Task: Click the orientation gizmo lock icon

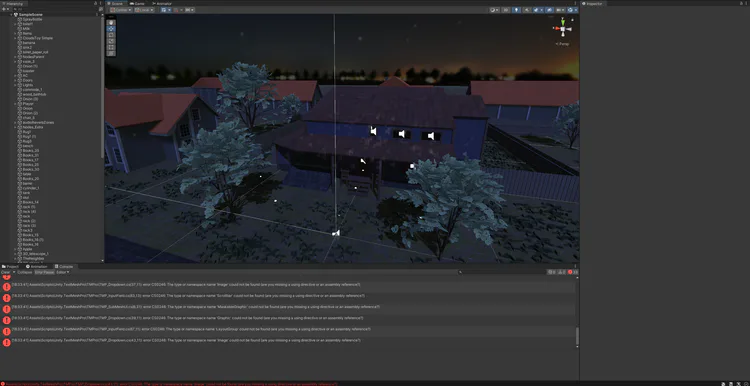Action: point(573,20)
